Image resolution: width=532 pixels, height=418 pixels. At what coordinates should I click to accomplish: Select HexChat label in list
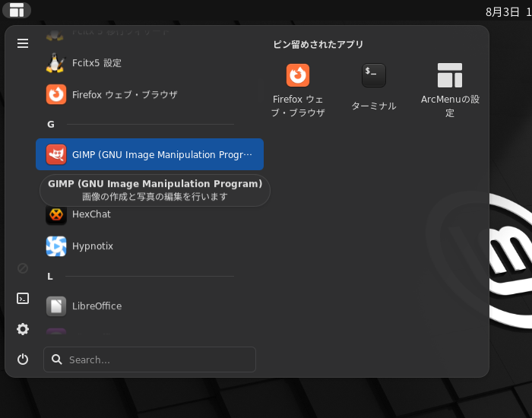coord(91,214)
